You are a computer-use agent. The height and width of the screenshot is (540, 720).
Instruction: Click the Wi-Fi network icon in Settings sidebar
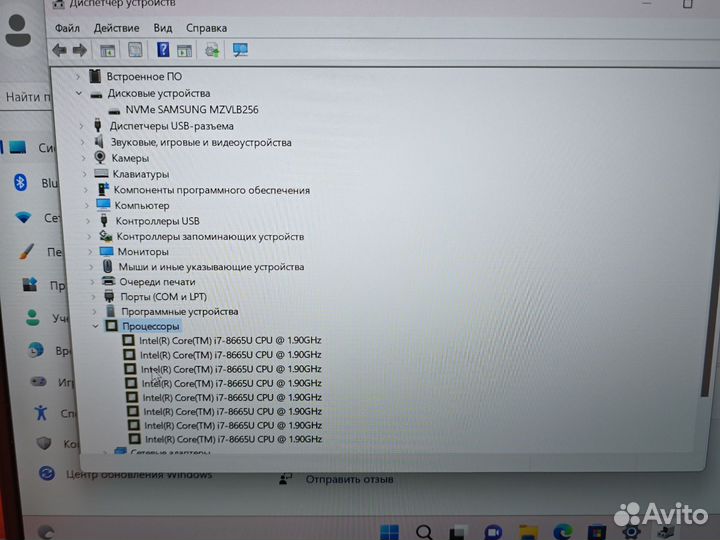click(23, 217)
